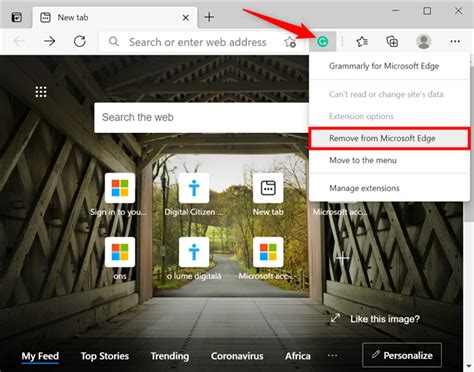Close the New tab tab

pos(186,18)
